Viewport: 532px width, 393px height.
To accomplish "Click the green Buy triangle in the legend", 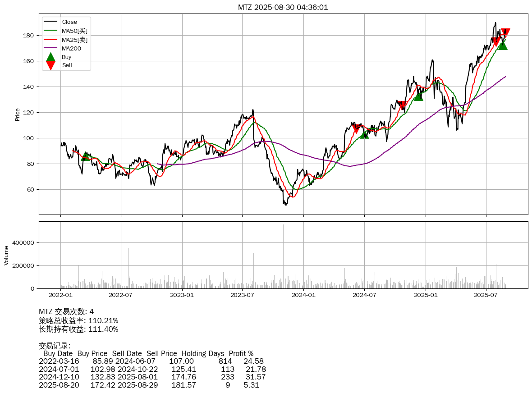I will point(50,57).
